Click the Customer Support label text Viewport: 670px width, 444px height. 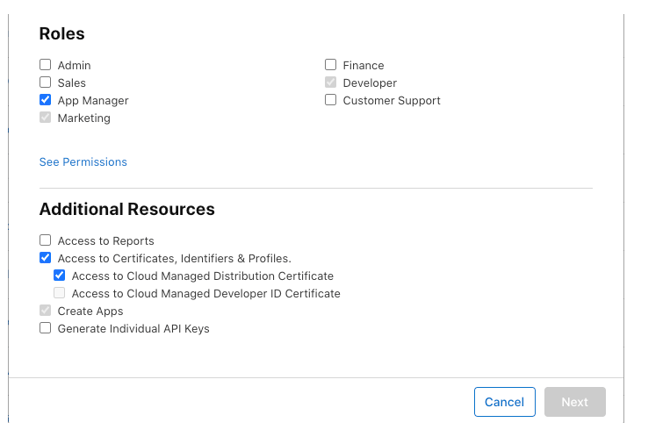tap(391, 100)
